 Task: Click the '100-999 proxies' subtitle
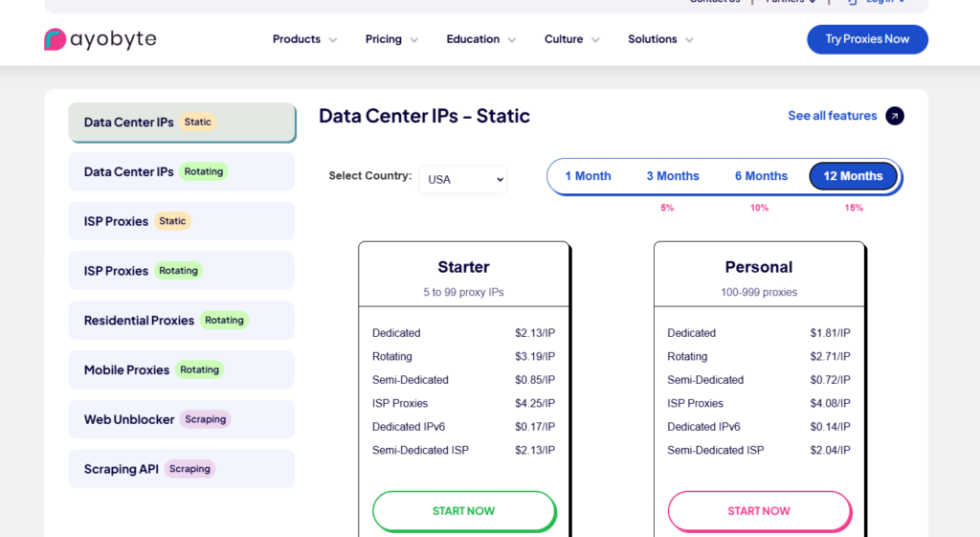click(x=759, y=292)
